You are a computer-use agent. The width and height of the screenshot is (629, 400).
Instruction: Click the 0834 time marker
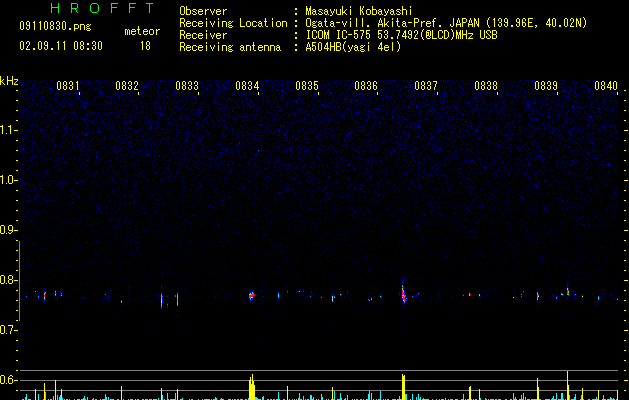247,86
